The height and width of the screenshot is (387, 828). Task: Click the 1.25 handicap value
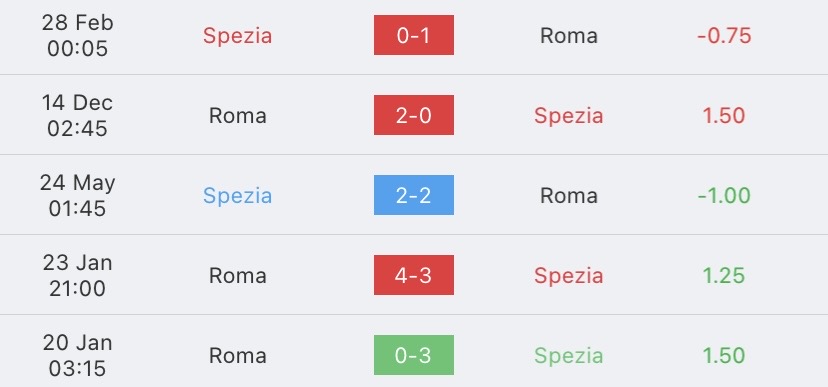[724, 276]
